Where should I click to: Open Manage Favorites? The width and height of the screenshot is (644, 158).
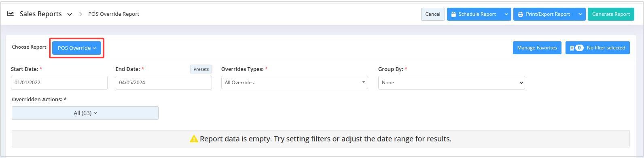click(537, 48)
